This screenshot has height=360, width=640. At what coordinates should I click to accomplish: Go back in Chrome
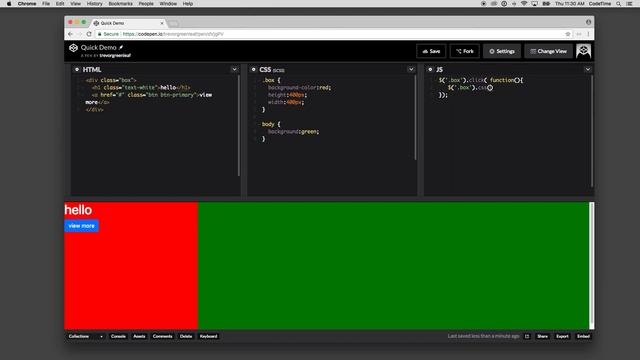tap(71, 34)
